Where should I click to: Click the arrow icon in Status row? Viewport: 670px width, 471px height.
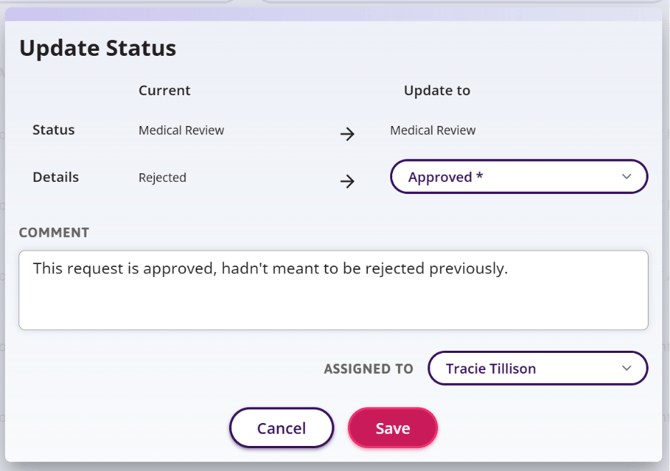347,134
